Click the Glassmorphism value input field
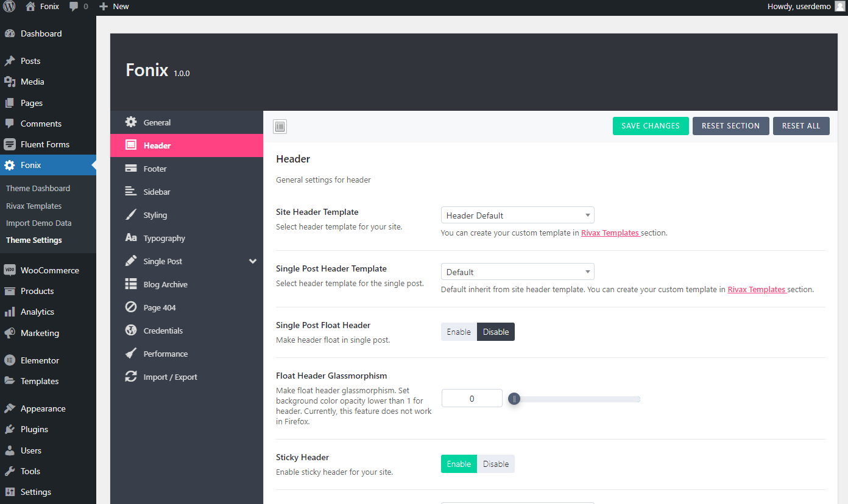Image resolution: width=848 pixels, height=504 pixels. 472,399
